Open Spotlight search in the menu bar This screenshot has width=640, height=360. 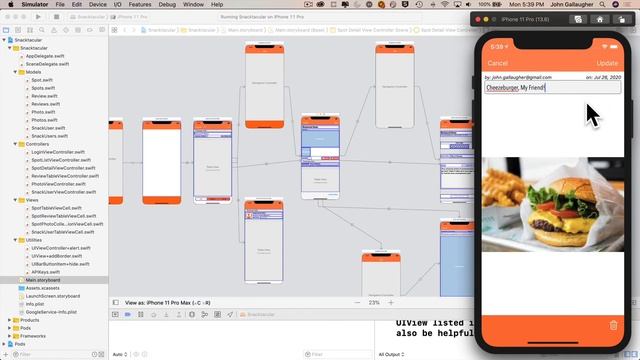point(602,4)
